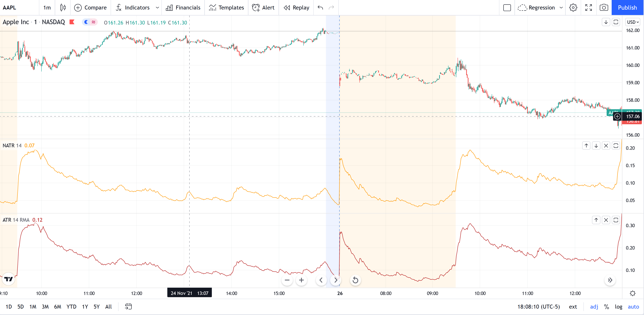Toggle adj dividend adjustment
644x315 pixels.
594,307
